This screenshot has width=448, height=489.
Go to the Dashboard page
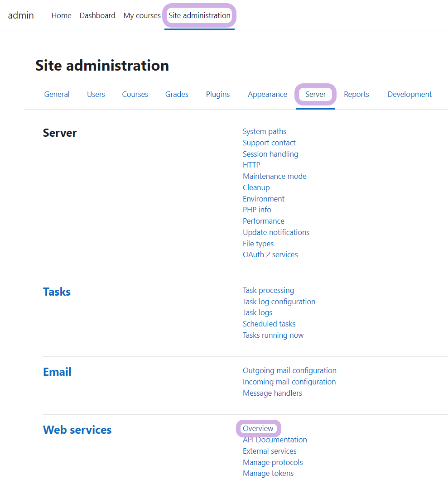(97, 15)
